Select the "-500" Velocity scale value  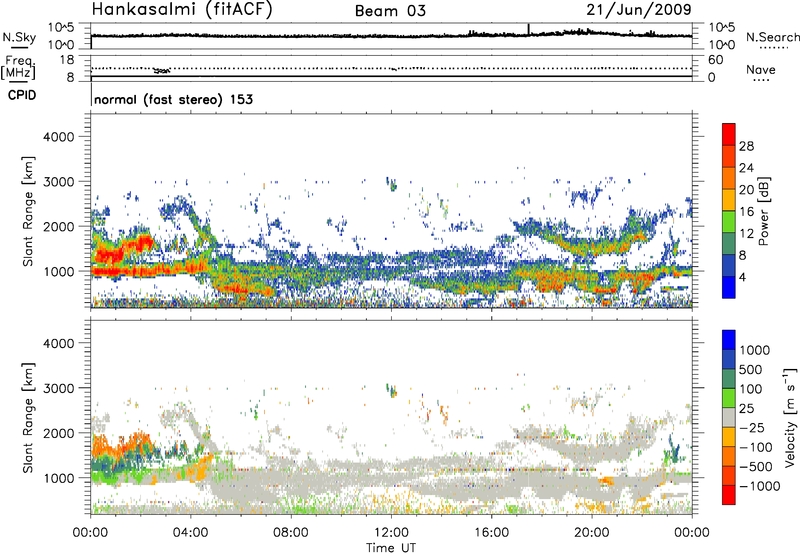(x=756, y=467)
